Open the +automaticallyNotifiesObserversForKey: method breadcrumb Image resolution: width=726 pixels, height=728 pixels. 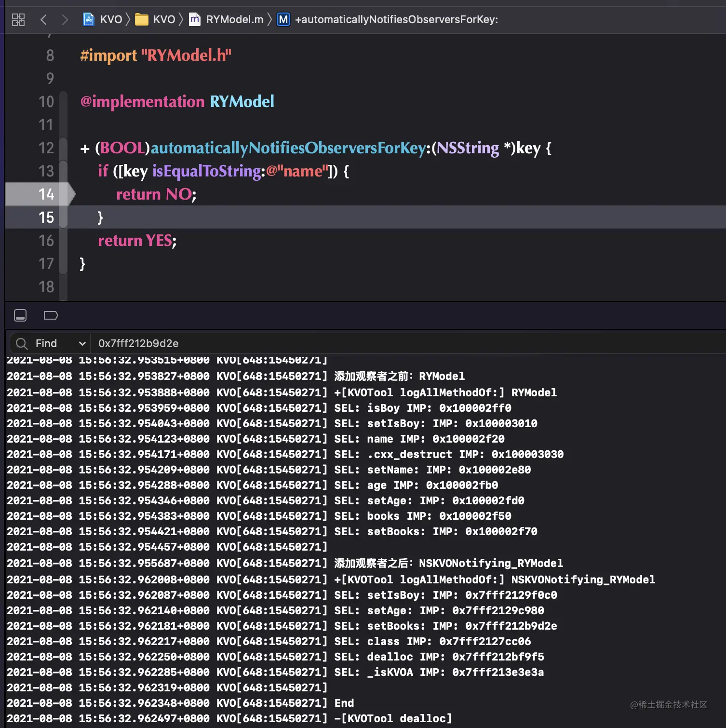[396, 19]
